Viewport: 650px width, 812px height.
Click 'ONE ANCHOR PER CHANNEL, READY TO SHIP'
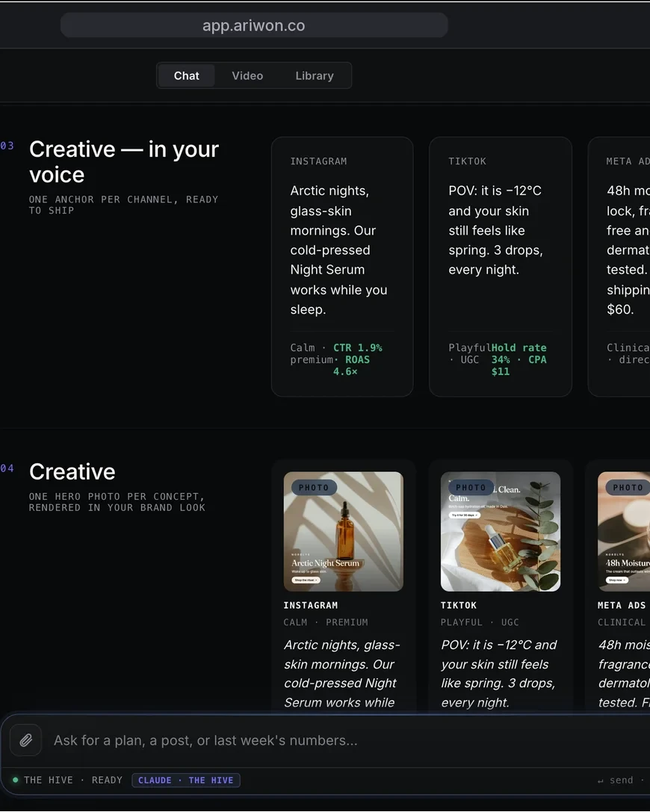[x=124, y=205]
